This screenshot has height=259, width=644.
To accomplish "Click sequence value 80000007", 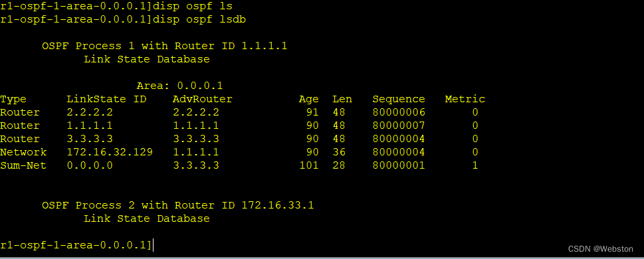I will pos(399,126).
